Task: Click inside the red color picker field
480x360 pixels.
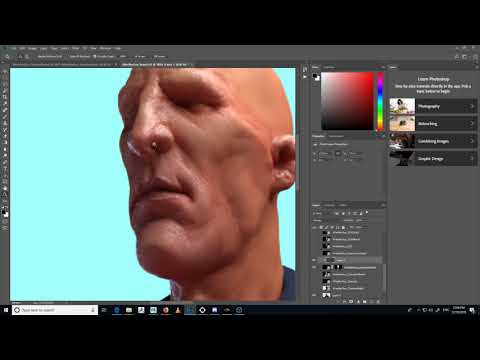Action: click(x=347, y=101)
